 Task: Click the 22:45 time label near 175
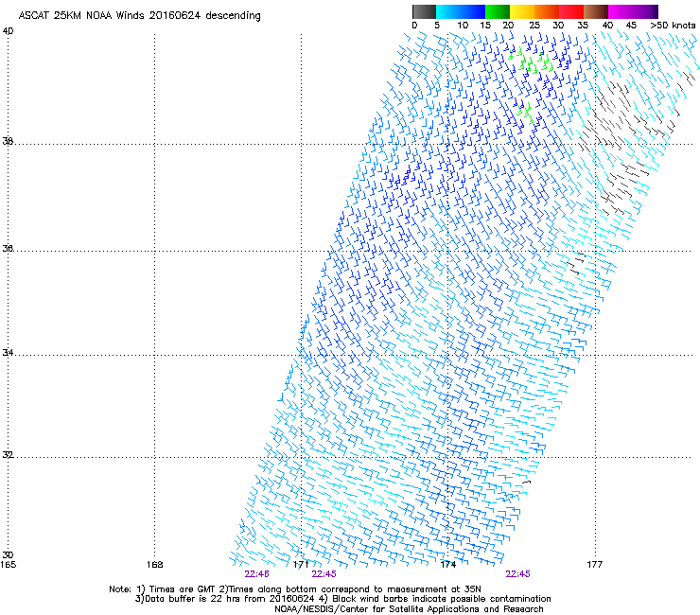click(x=517, y=574)
